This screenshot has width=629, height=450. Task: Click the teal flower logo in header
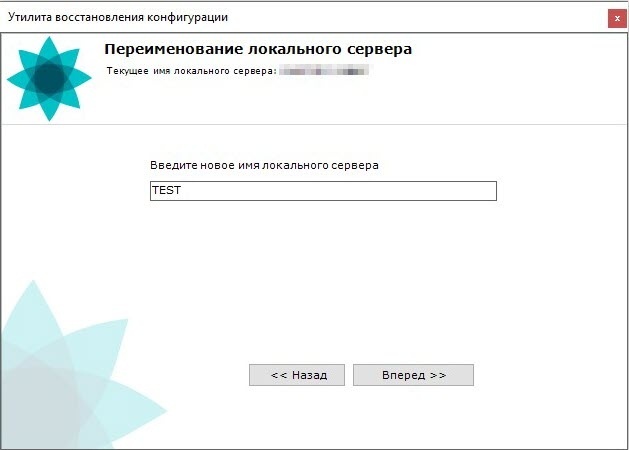(x=49, y=78)
